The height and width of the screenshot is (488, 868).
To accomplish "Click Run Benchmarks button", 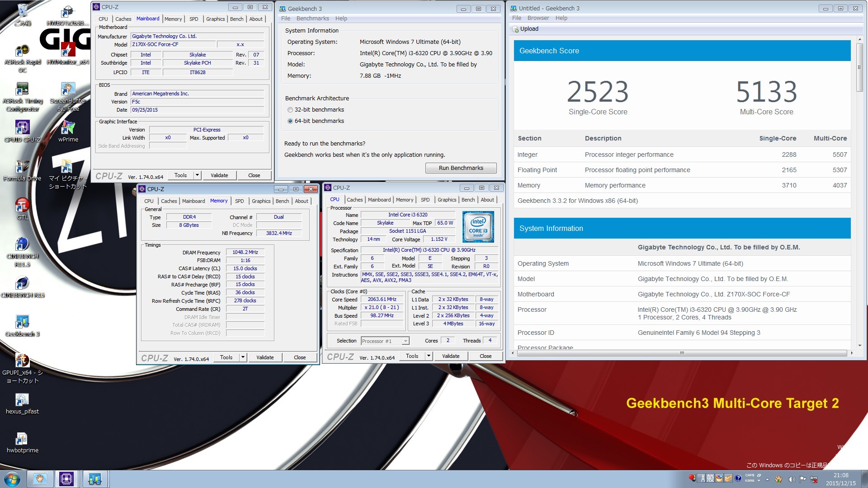I will coord(461,168).
